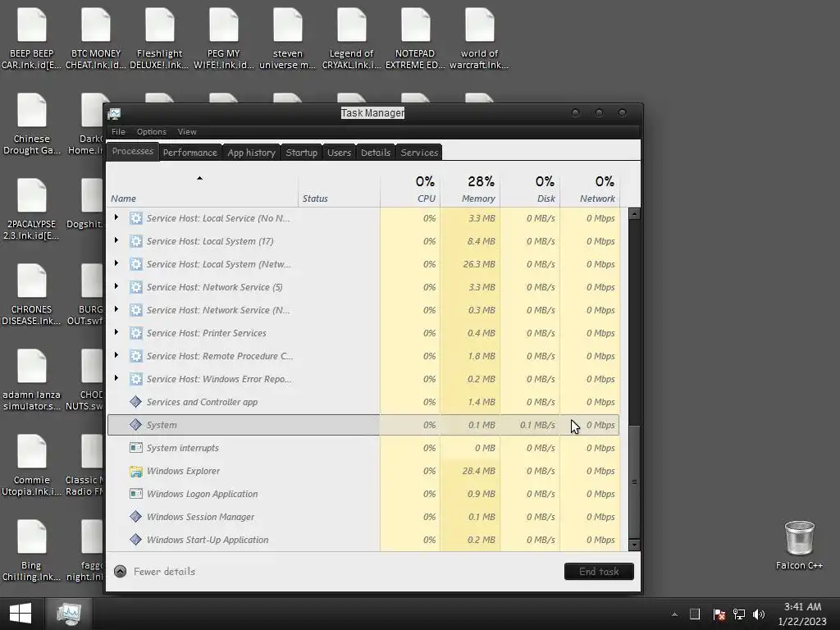Sort by the CPU column header
This screenshot has width=840, height=630.
[x=410, y=190]
